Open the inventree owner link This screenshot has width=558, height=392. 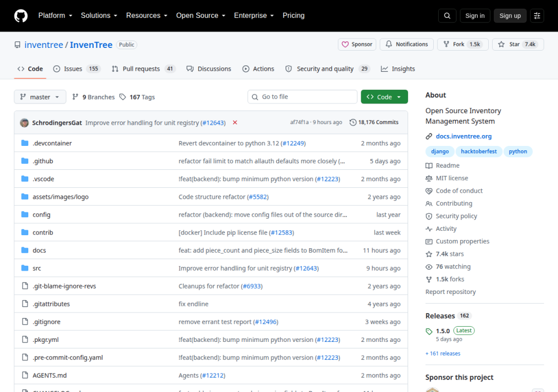click(x=44, y=45)
